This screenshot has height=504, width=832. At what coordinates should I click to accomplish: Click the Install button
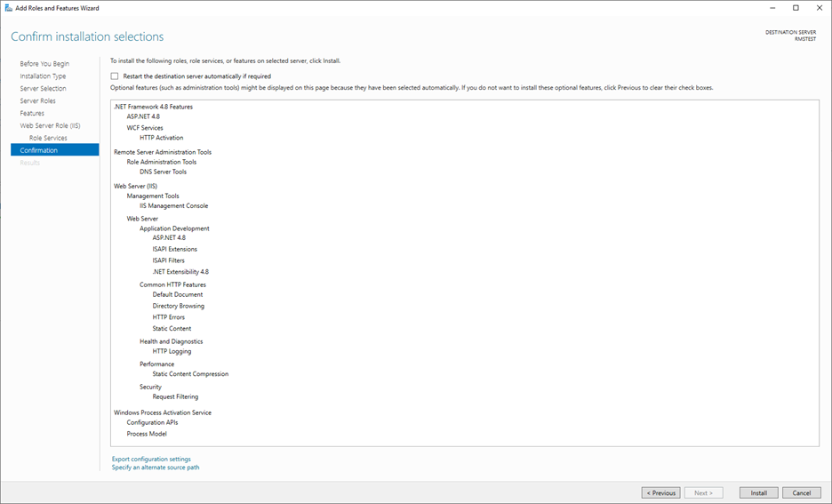(x=759, y=492)
